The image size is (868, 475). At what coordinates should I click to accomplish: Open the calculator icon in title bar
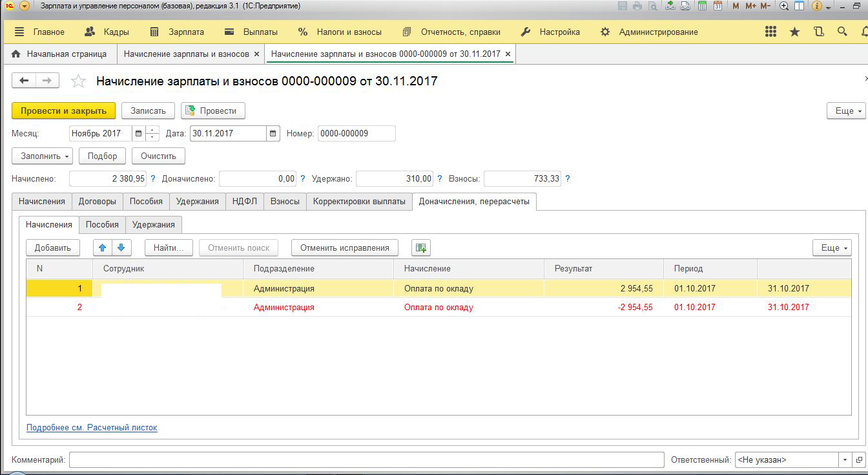[x=701, y=6]
